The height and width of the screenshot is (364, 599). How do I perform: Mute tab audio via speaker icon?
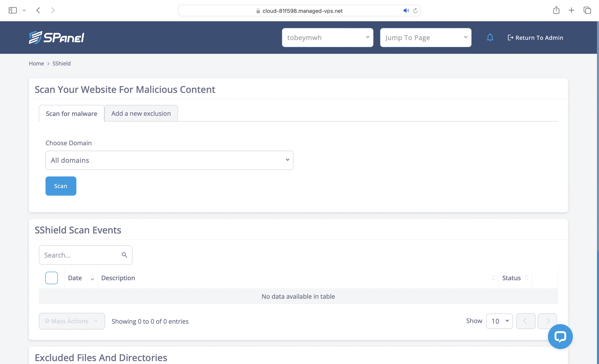[406, 11]
